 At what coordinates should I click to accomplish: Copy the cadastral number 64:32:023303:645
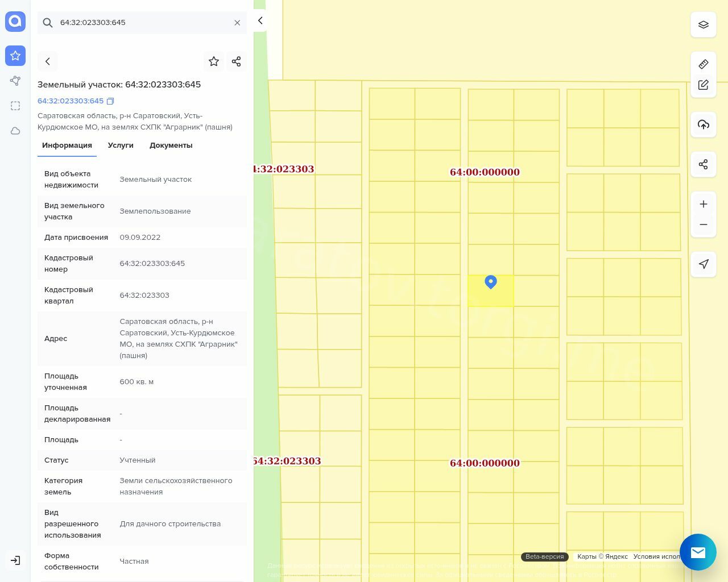pos(110,101)
